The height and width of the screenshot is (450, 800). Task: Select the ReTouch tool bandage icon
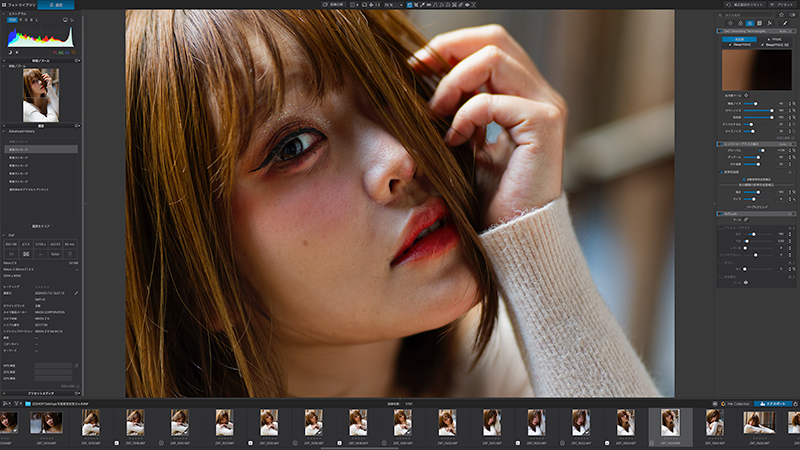tap(746, 220)
